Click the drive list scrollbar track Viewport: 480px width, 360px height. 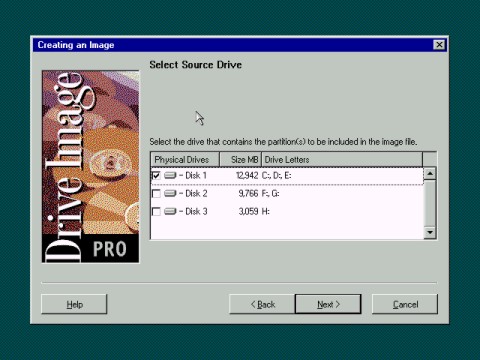[x=430, y=203]
